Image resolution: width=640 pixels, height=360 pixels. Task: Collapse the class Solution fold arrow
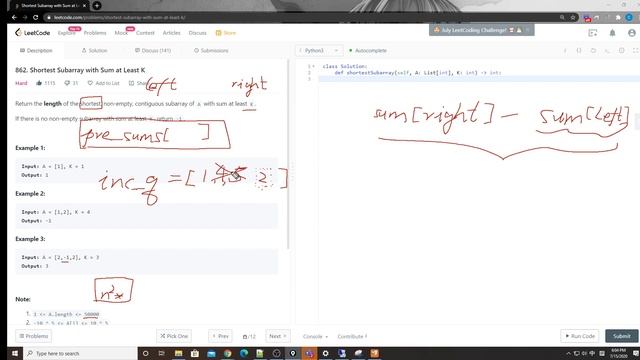[x=313, y=66]
